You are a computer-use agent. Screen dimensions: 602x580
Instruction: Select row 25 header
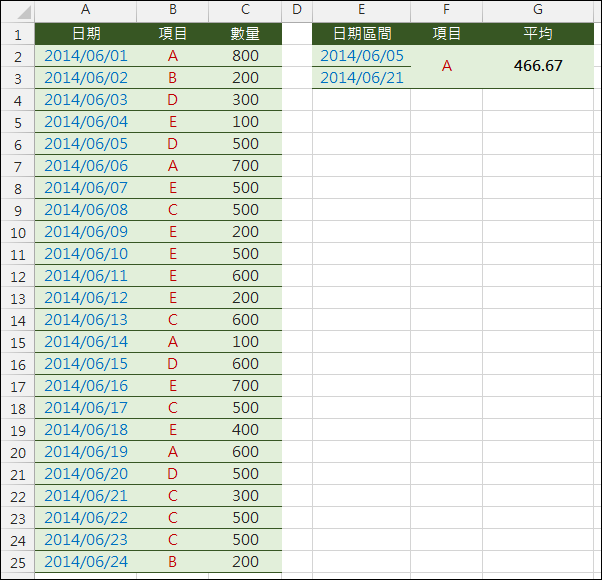coord(18,563)
